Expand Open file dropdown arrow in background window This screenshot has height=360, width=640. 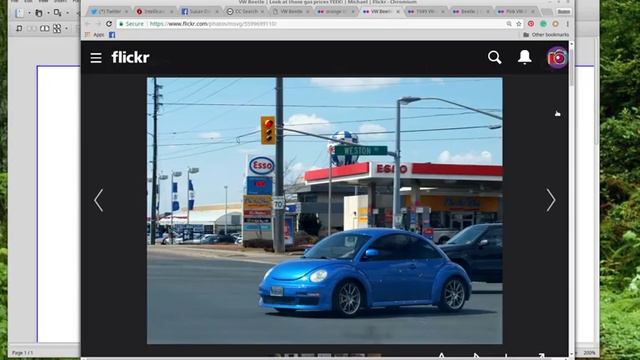(x=67, y=13)
